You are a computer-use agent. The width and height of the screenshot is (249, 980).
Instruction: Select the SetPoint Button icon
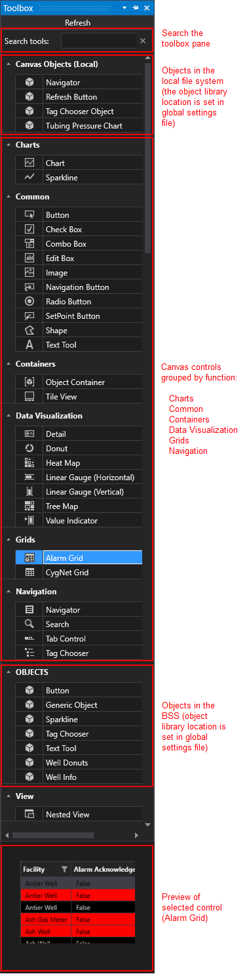(x=29, y=316)
